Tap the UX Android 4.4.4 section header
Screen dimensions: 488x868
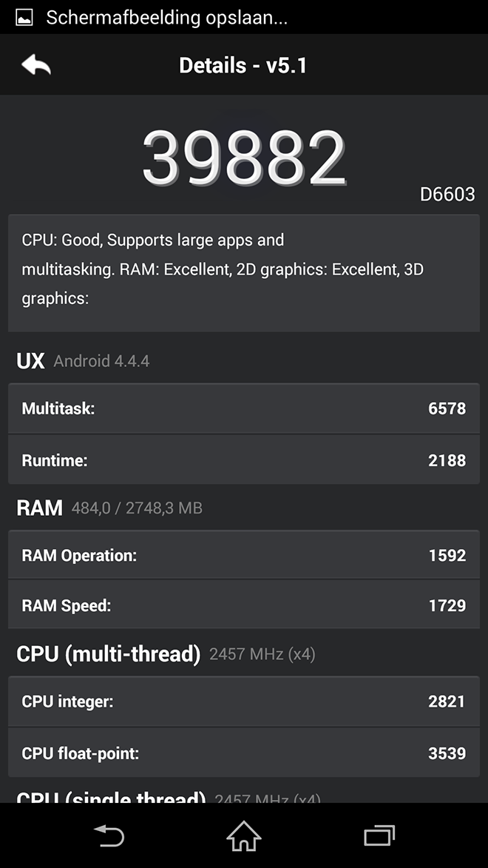[83, 361]
